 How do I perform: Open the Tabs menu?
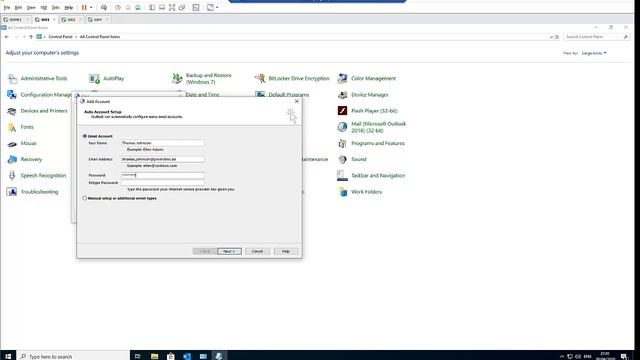coord(56,8)
